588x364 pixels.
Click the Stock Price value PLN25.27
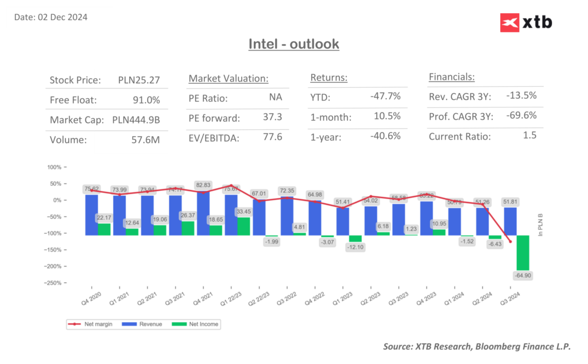click(x=139, y=80)
